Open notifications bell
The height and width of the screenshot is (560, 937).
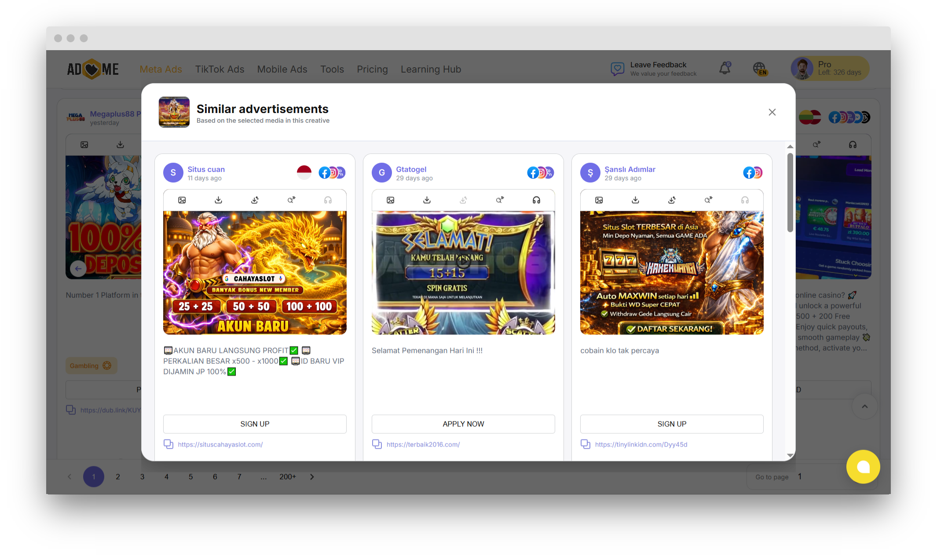(x=725, y=68)
